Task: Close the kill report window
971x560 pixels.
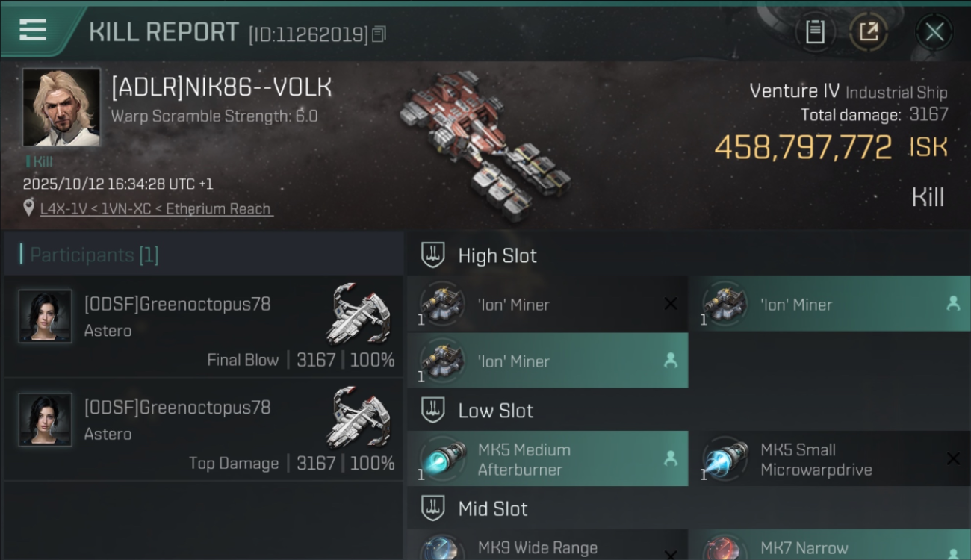Action: pos(934,32)
